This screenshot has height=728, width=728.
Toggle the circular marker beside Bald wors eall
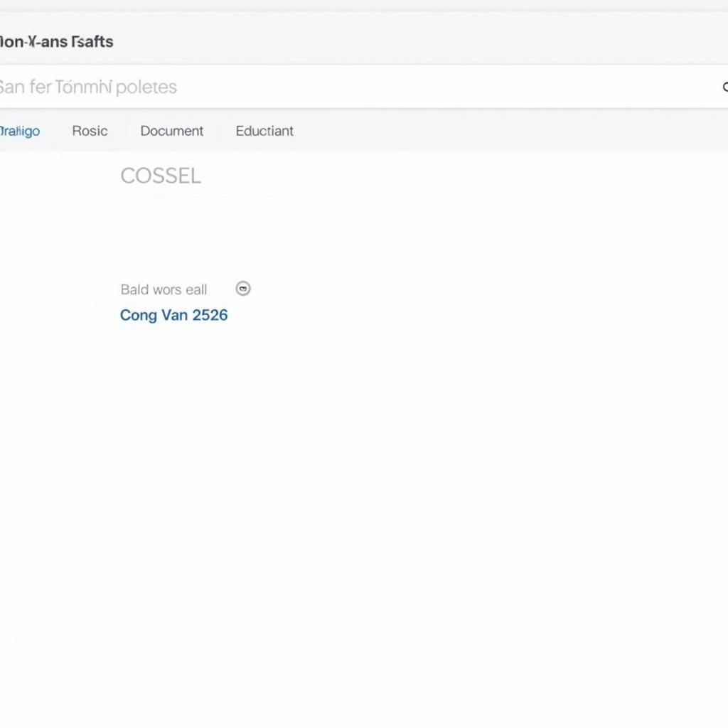pos(243,289)
